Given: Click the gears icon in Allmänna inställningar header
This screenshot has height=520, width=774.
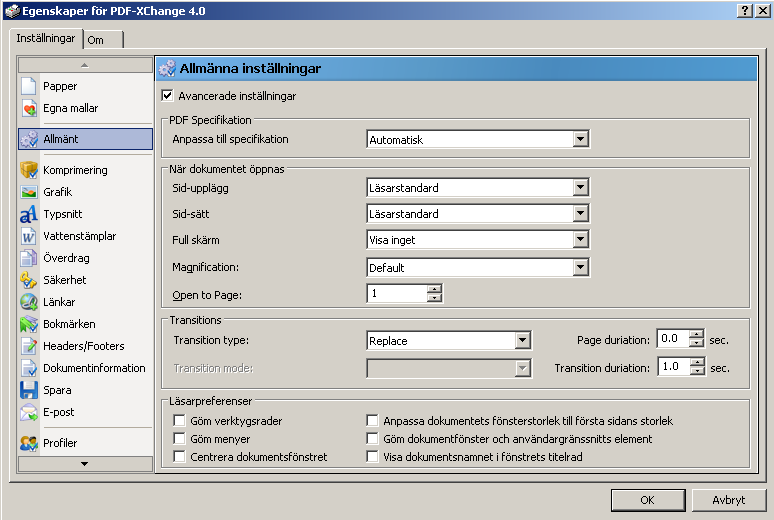Looking at the screenshot, I should 167,68.
